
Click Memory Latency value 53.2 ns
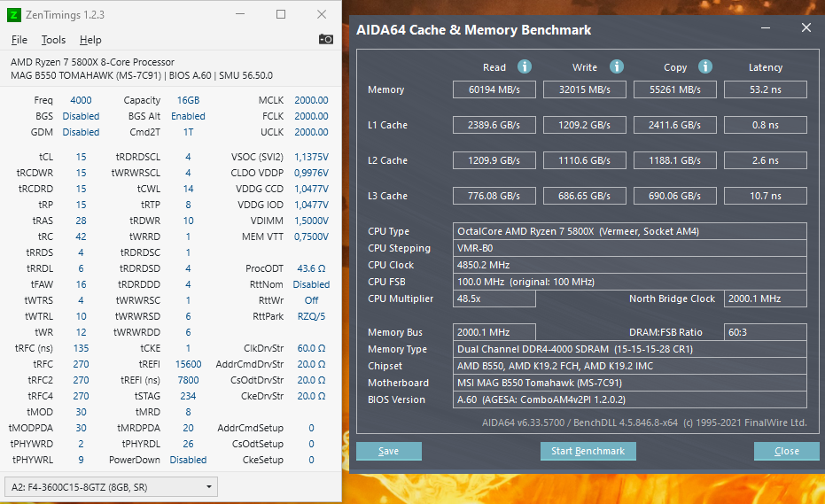766,89
